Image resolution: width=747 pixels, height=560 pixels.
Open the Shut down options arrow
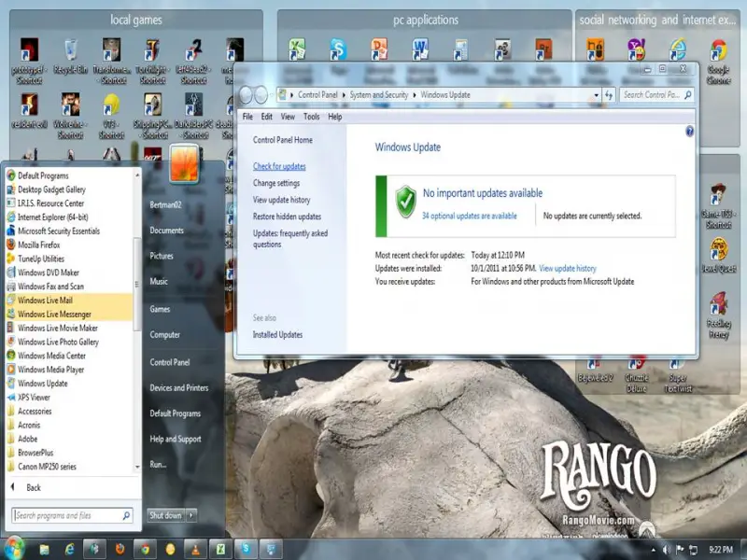click(191, 515)
